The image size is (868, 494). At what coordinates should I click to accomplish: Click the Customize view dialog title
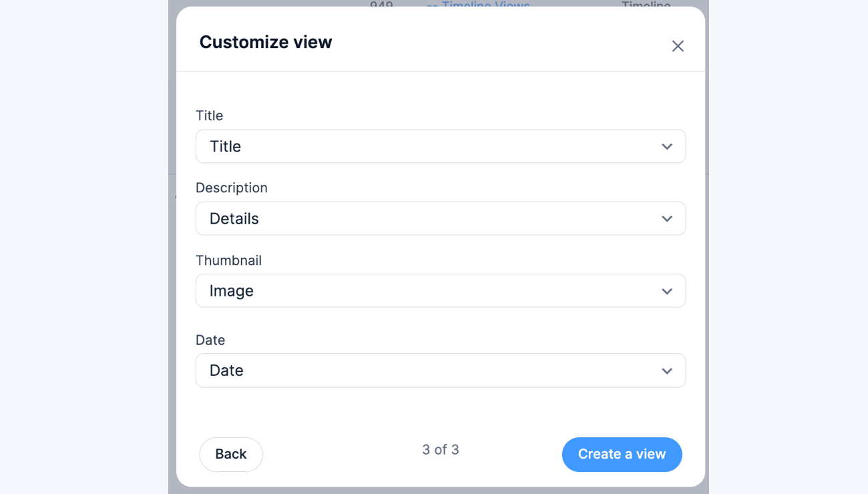point(265,41)
